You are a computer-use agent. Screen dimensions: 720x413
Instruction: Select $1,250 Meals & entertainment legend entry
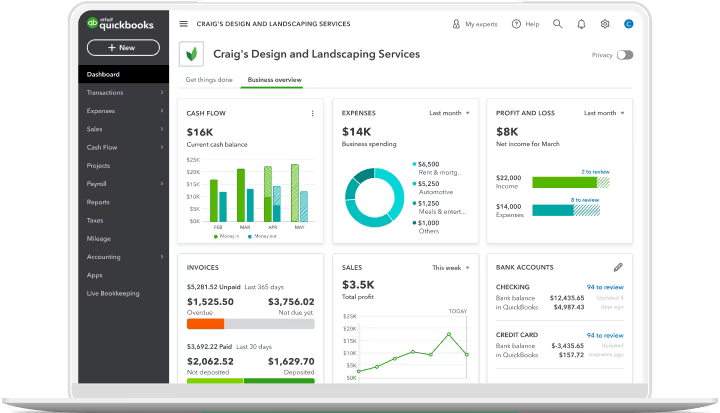click(x=439, y=208)
